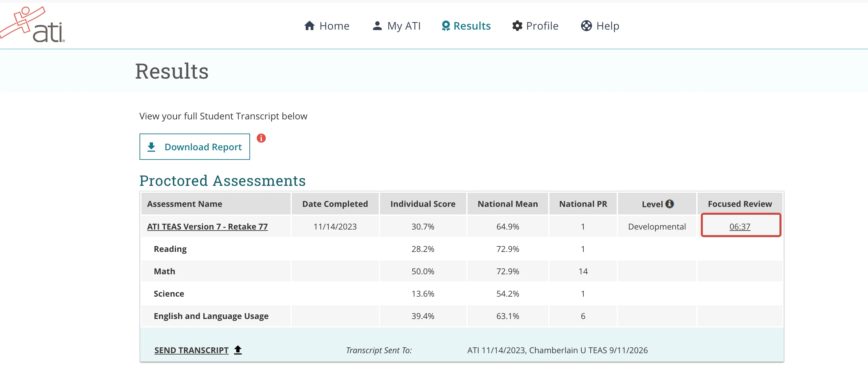The width and height of the screenshot is (868, 367).
Task: Click the National PR column header
Action: [583, 204]
